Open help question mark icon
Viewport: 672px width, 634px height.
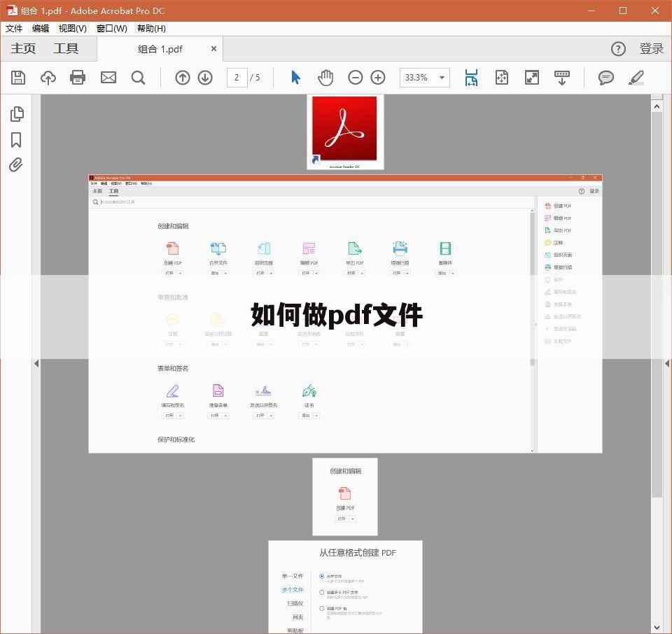click(x=618, y=49)
